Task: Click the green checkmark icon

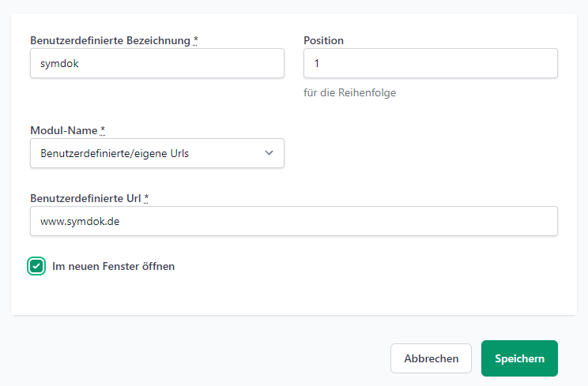Action: pyautogui.click(x=36, y=266)
